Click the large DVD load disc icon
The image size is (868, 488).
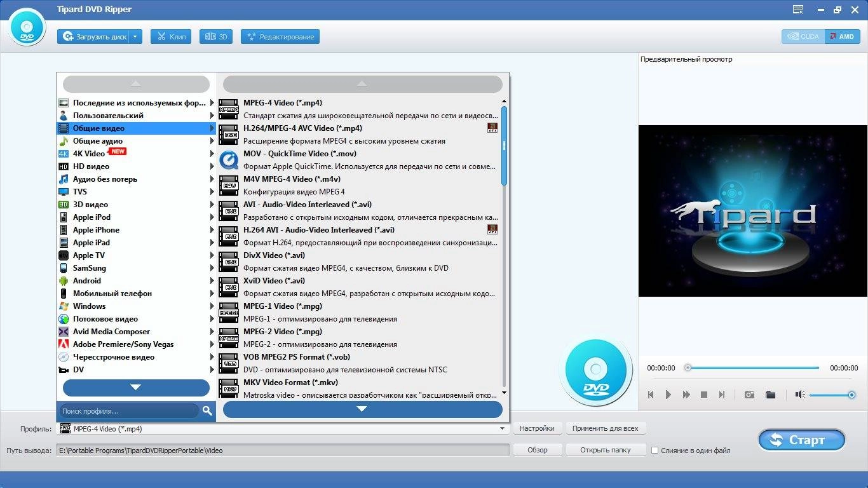[596, 370]
